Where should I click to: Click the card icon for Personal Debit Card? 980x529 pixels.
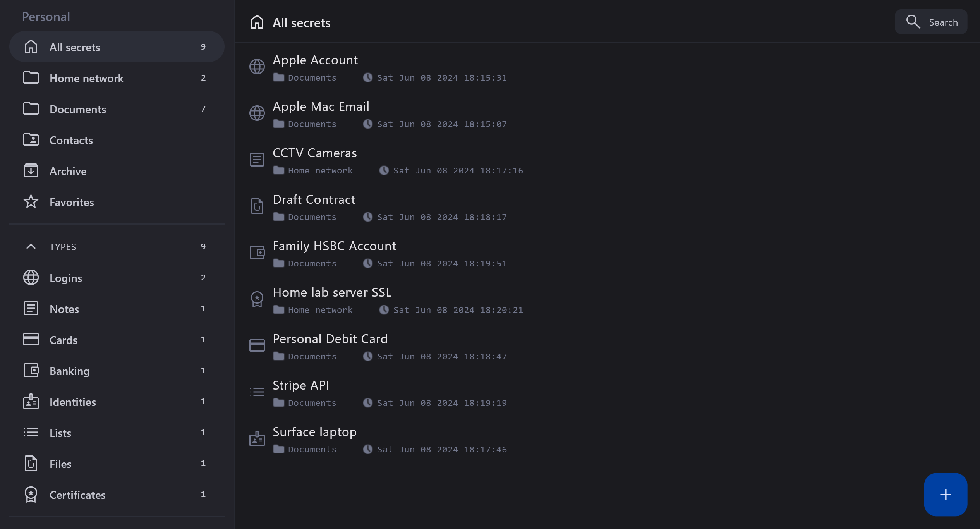pyautogui.click(x=257, y=345)
